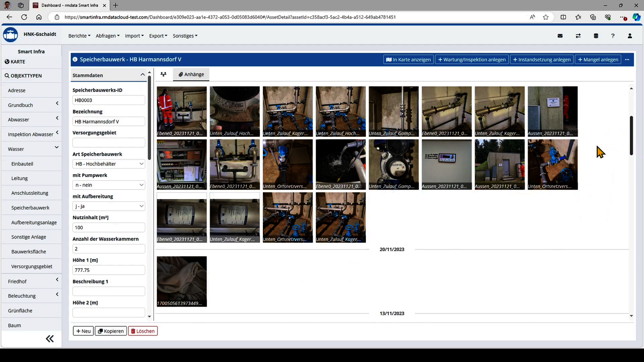Open the help question mark icon

(613, 36)
